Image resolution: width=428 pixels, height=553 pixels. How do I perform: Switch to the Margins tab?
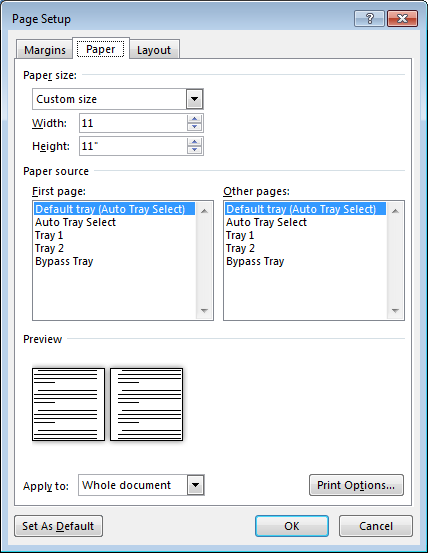[x=45, y=50]
